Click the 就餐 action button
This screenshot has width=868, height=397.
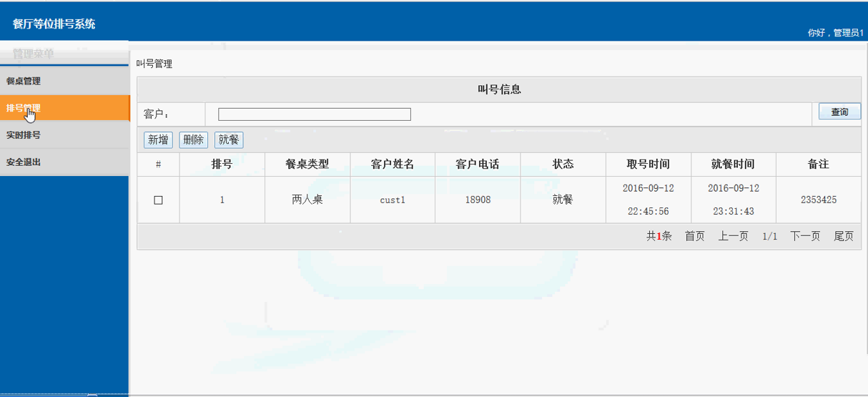tap(229, 139)
